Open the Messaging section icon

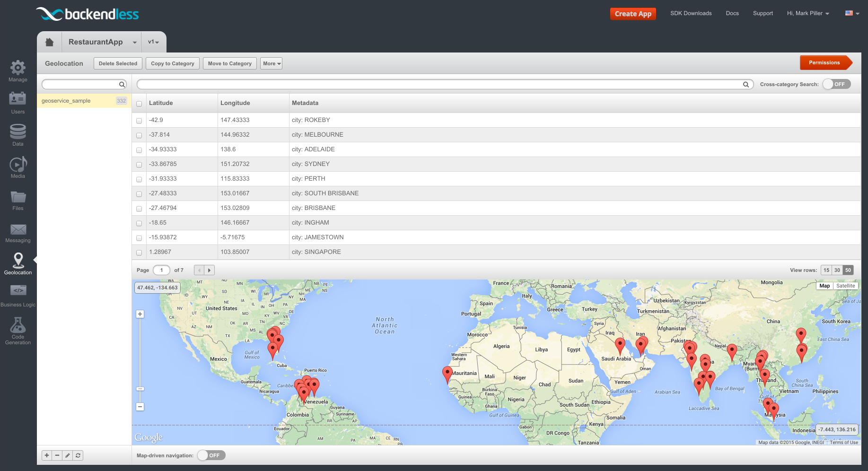pyautogui.click(x=18, y=230)
